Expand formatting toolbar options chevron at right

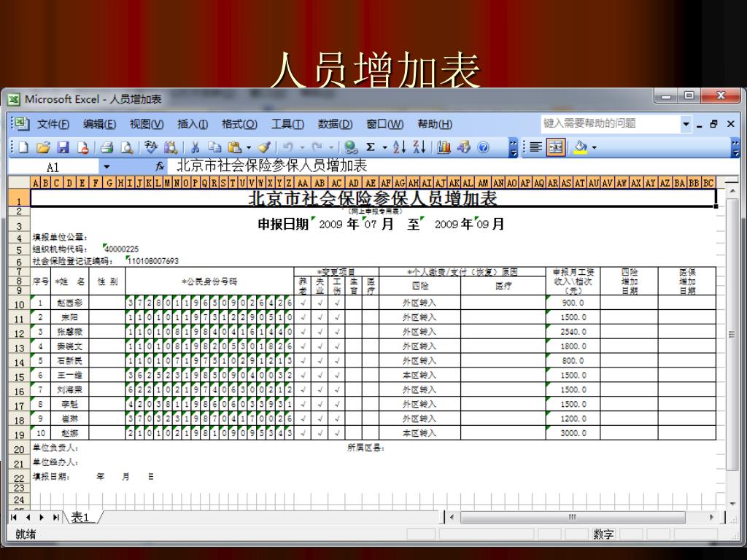[x=735, y=148]
